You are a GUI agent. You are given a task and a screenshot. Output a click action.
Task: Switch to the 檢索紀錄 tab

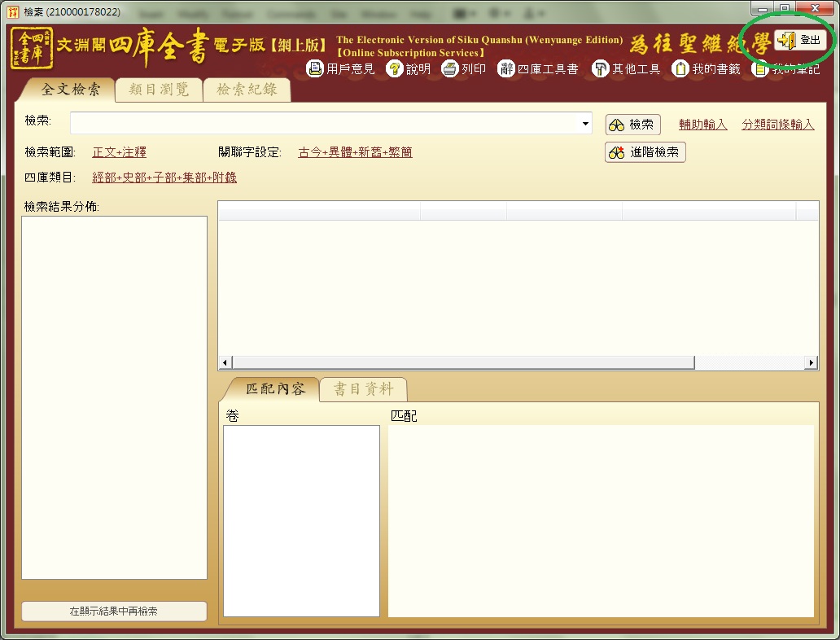pyautogui.click(x=246, y=90)
